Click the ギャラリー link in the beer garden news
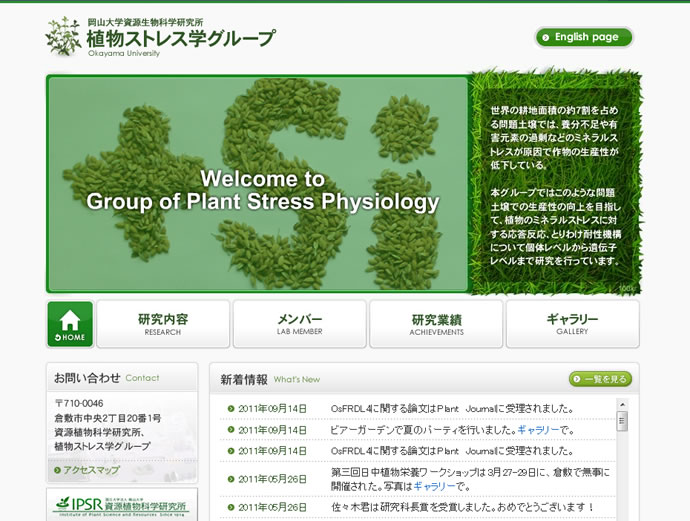Screen dimensions: 690x521 pyautogui.click(x=538, y=430)
